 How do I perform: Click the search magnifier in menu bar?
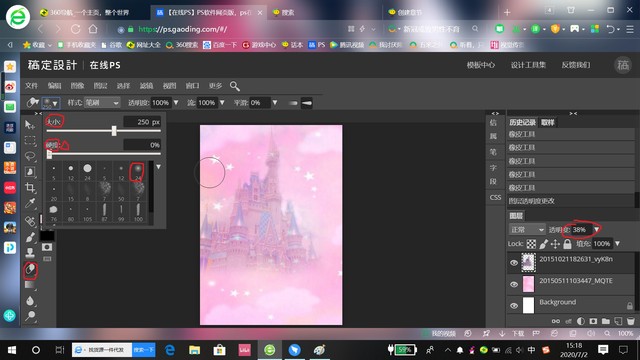pyautogui.click(x=234, y=86)
